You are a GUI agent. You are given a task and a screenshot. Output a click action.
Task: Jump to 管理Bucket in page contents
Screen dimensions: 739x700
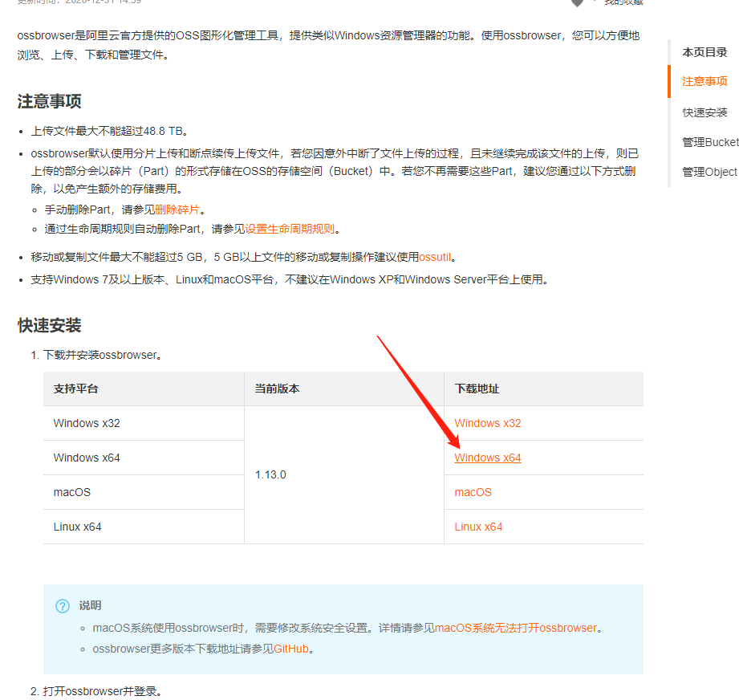pyautogui.click(x=710, y=142)
